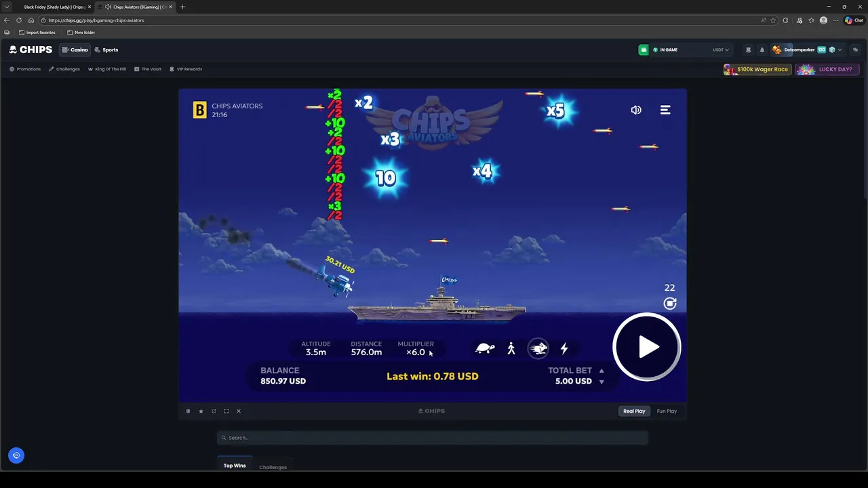The height and width of the screenshot is (488, 868).
Task: Open the New folder bookmark folder
Action: pos(81,33)
